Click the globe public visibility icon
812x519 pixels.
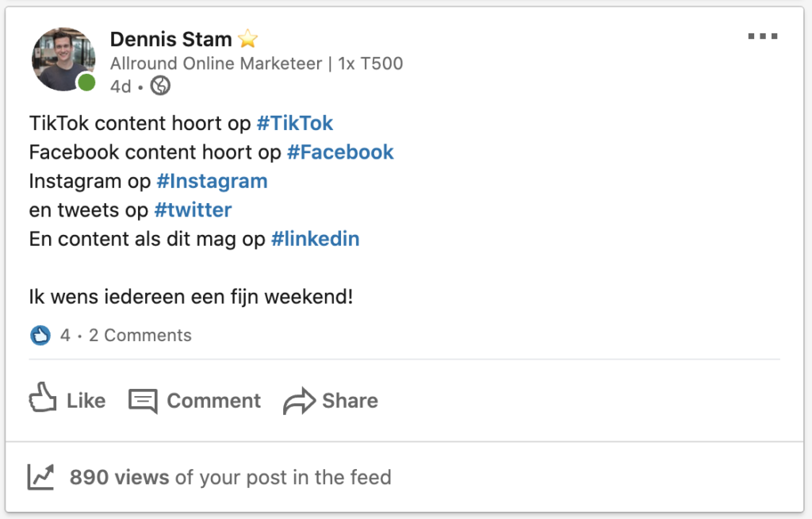coord(160,86)
